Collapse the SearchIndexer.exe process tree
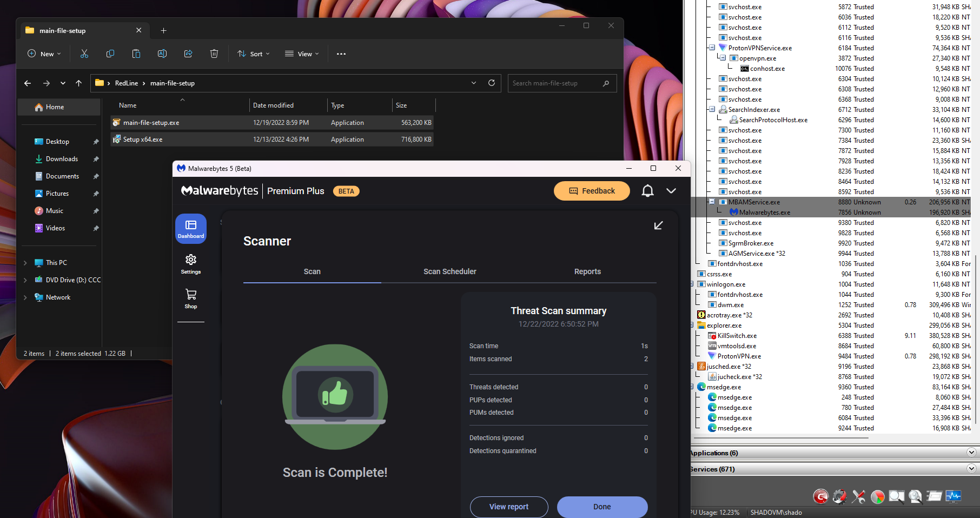The height and width of the screenshot is (518, 980). pos(712,109)
